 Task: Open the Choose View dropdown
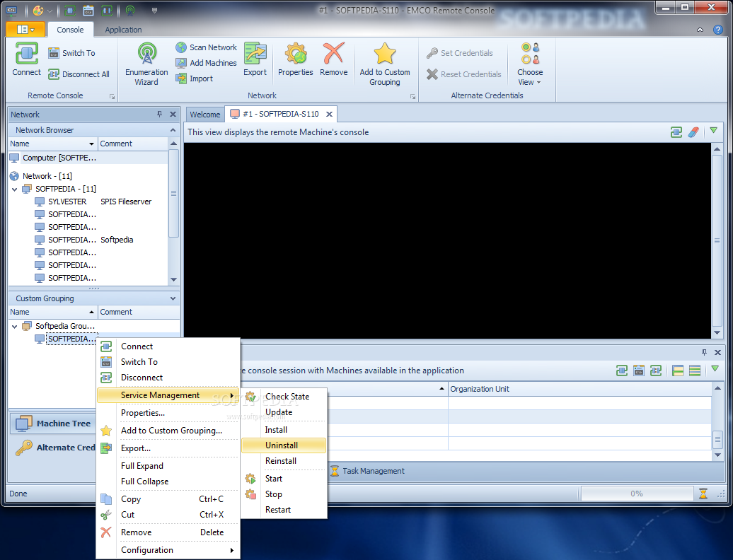pyautogui.click(x=530, y=64)
